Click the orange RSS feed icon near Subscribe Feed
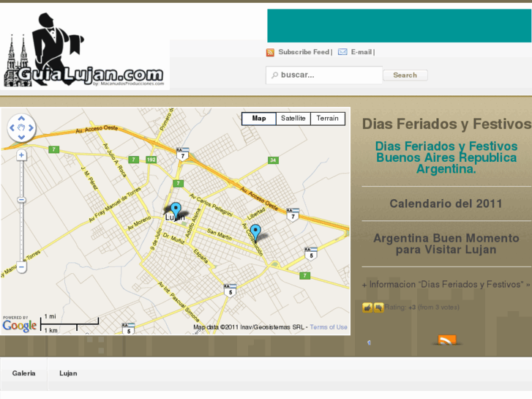Image resolution: width=532 pixels, height=399 pixels. pyautogui.click(x=270, y=52)
